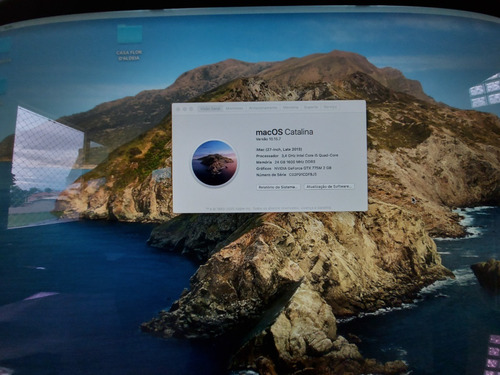Click the Catalina island logo image
Image resolution: width=500 pixels, height=375 pixels.
[x=215, y=163]
